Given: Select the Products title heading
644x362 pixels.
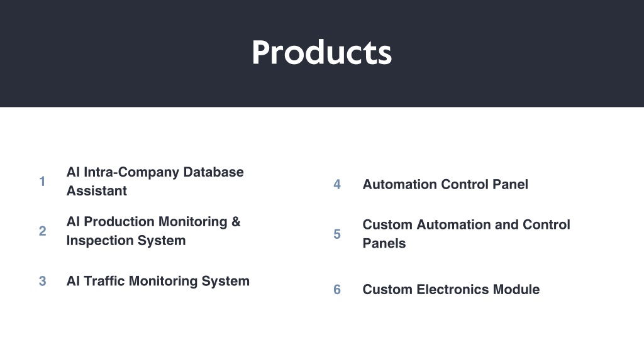Looking at the screenshot, I should click(321, 53).
